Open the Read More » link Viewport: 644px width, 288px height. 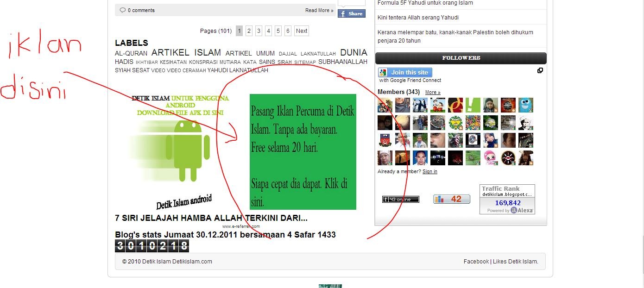tap(319, 10)
